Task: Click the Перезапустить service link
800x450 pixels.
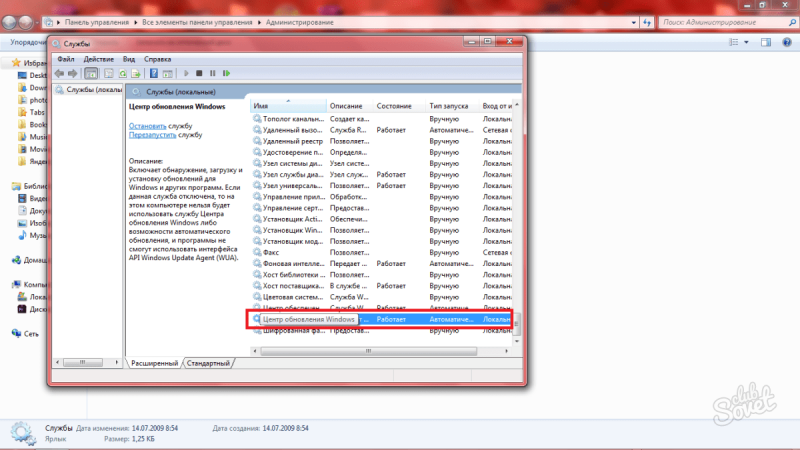Action: [152, 135]
